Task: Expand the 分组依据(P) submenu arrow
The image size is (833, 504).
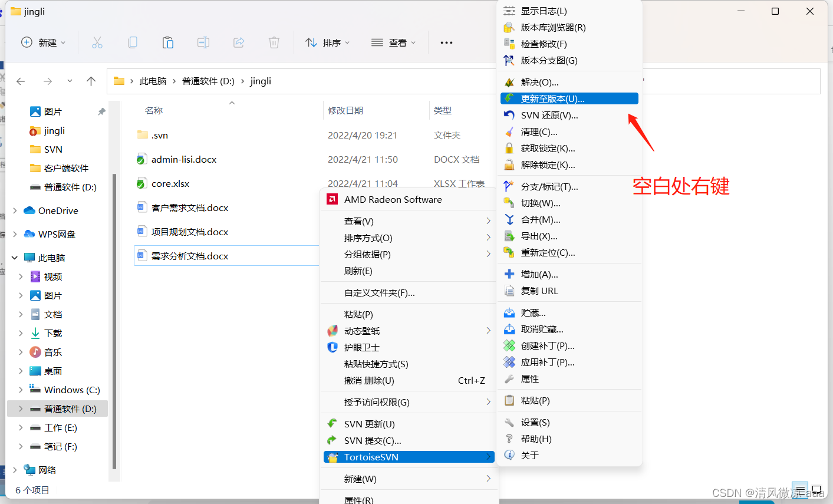Action: 488,255
